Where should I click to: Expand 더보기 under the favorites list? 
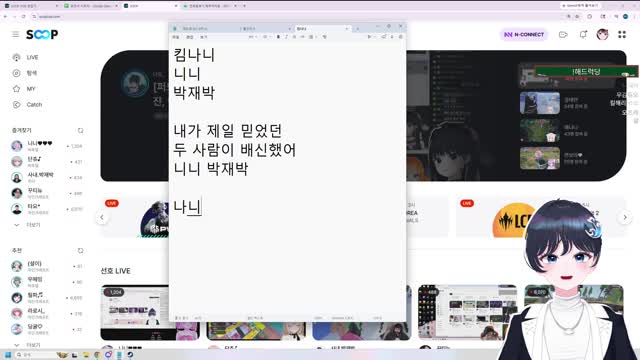(28, 225)
